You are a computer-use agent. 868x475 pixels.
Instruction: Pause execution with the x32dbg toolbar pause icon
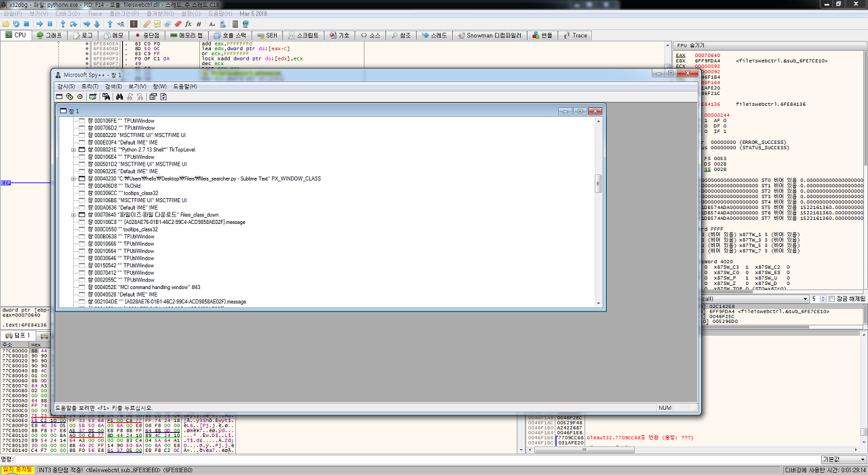coord(50,24)
